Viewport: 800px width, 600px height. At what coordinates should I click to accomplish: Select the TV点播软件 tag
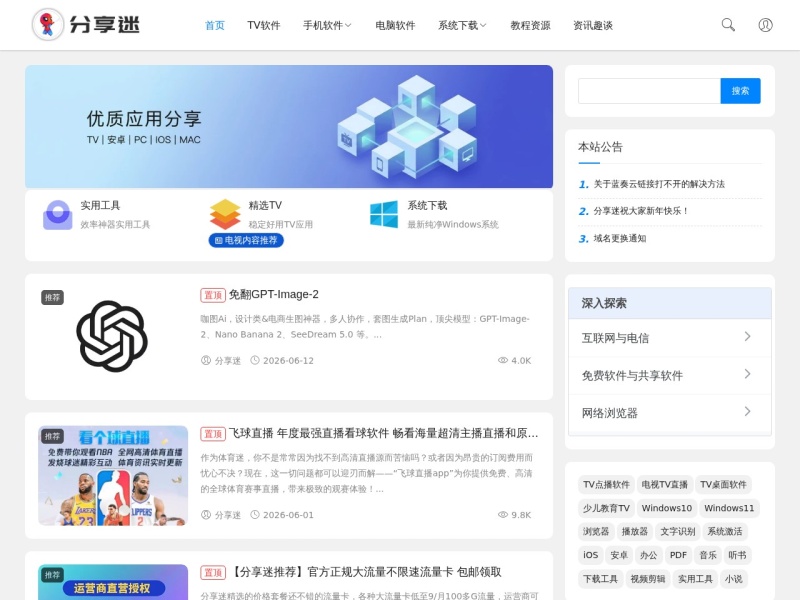606,484
